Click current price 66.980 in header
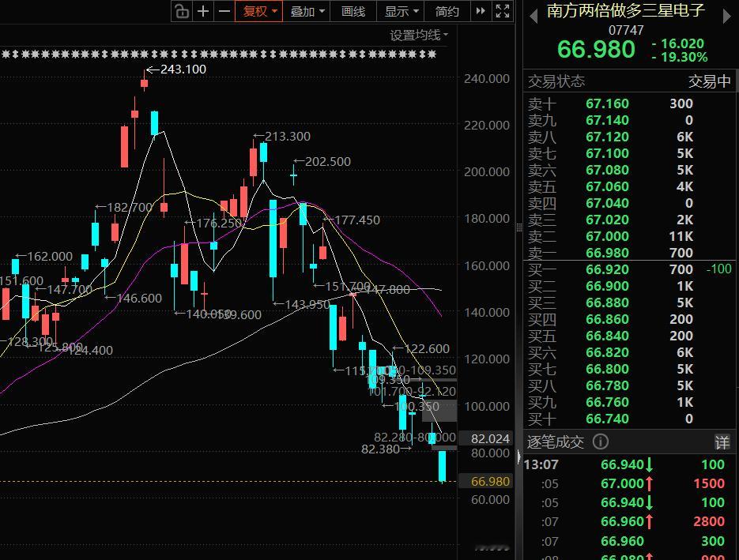This screenshot has width=739, height=560. click(x=596, y=50)
